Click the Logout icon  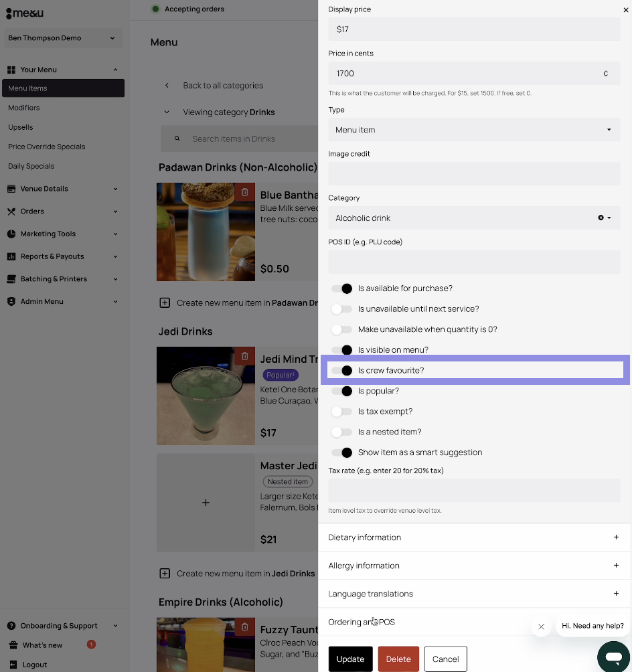click(x=13, y=665)
